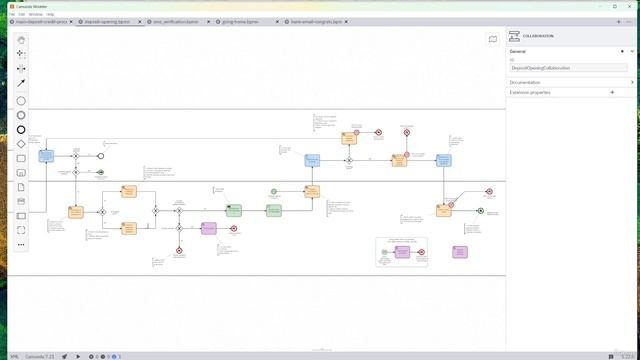This screenshot has width=640, height=360.
Task: Open the Edit menu
Action: pyautogui.click(x=22, y=14)
